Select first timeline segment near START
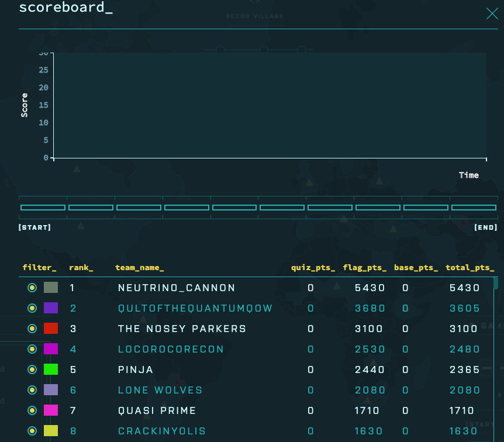Screen dimensions: 504x442 tap(43, 208)
